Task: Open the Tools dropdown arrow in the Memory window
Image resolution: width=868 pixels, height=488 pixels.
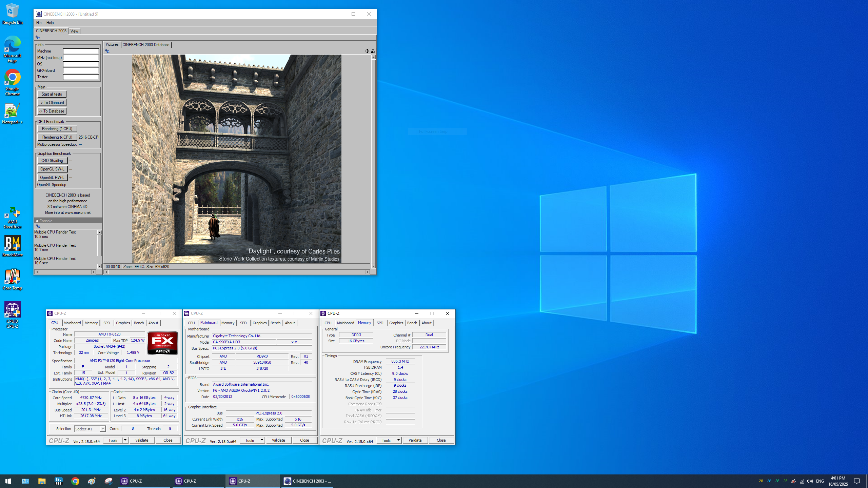Action: pyautogui.click(x=398, y=440)
